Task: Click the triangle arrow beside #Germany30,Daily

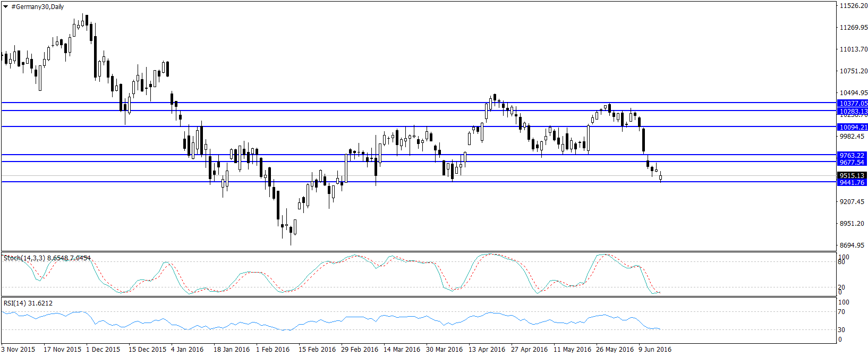Action: pos(5,7)
